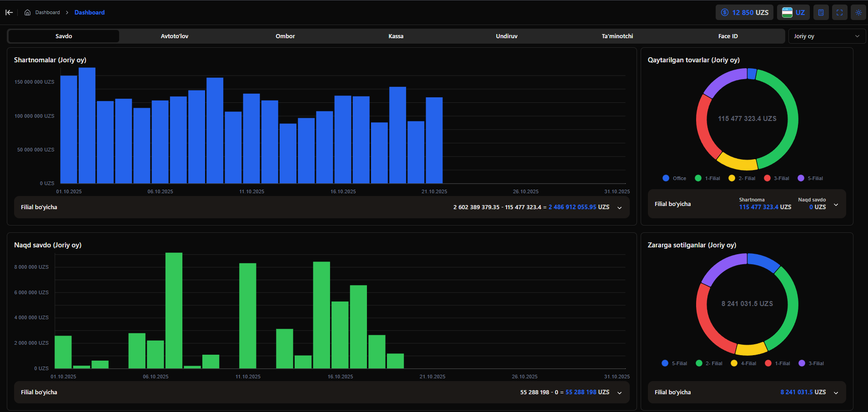Enter fullscreen mode via the header icon
868x412 pixels.
pyautogui.click(x=839, y=12)
